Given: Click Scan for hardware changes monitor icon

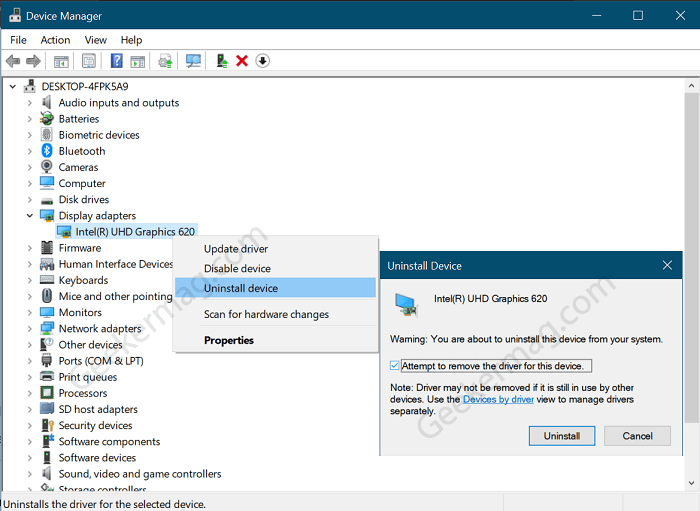Looking at the screenshot, I should (x=193, y=61).
